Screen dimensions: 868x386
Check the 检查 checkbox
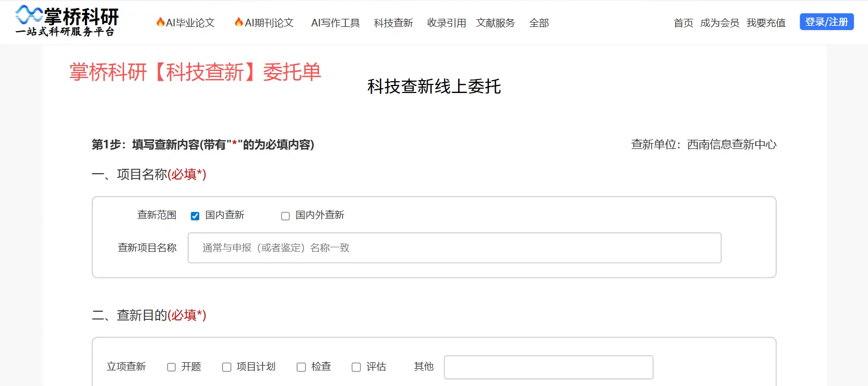coord(301,367)
